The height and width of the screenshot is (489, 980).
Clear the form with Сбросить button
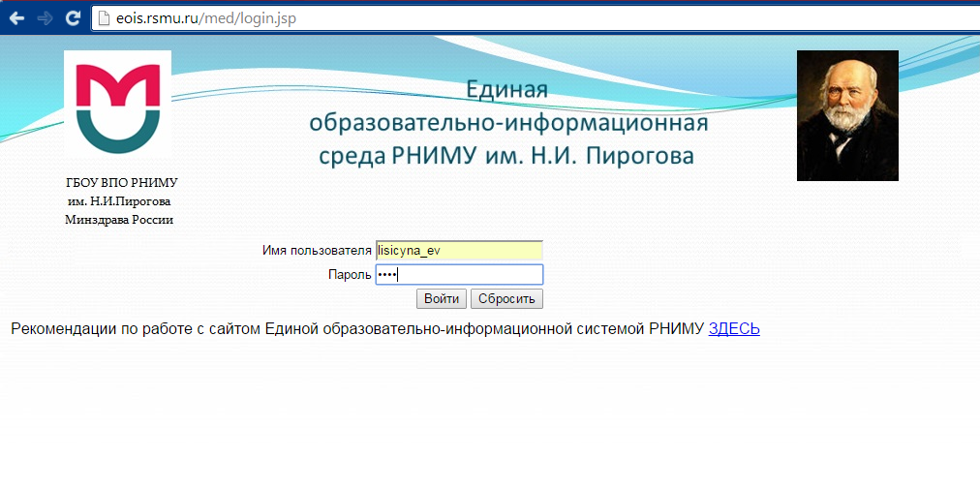pos(506,299)
